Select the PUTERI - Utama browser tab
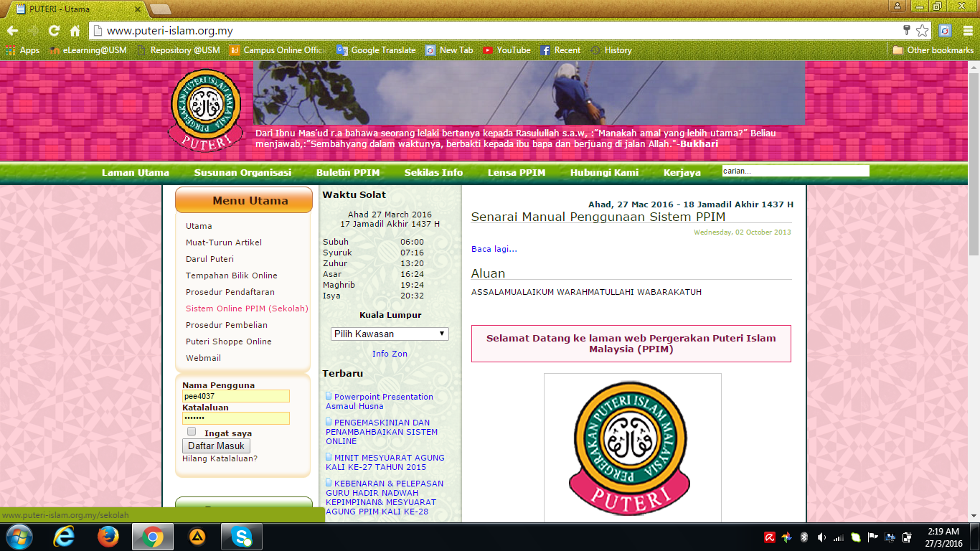This screenshot has width=980, height=551. pyautogui.click(x=79, y=9)
